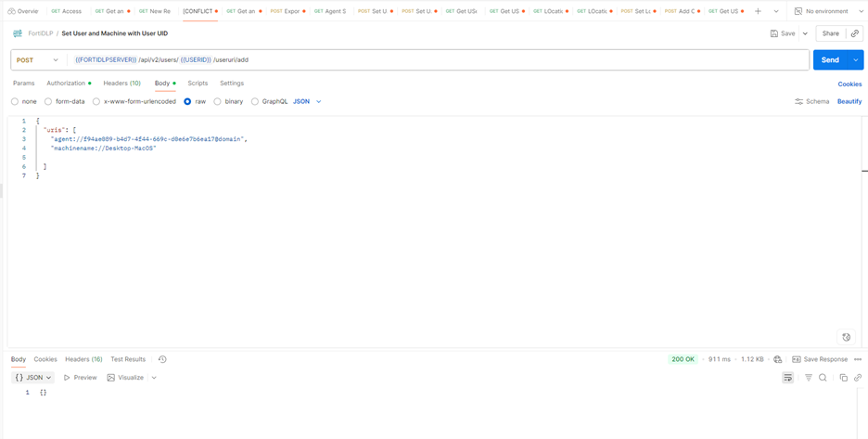Save the request
This screenshot has height=439, width=868.
pyautogui.click(x=783, y=33)
